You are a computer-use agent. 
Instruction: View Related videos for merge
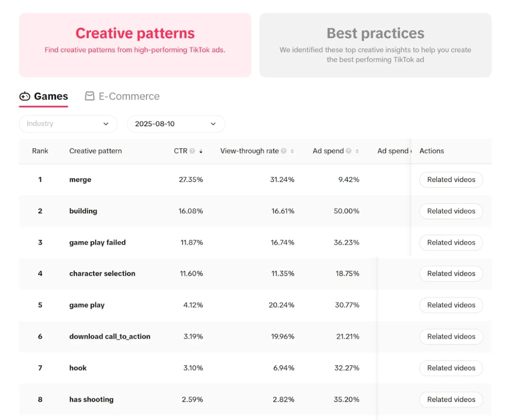(x=451, y=180)
